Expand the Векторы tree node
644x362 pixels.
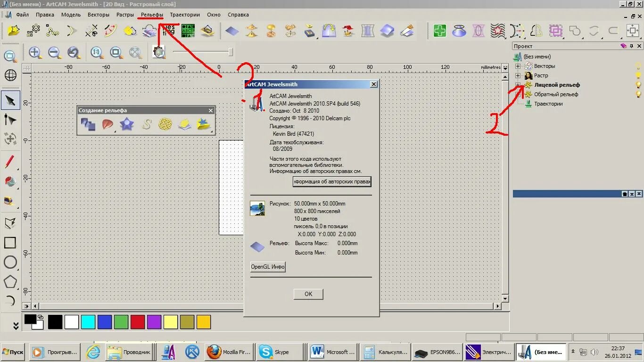[518, 66]
